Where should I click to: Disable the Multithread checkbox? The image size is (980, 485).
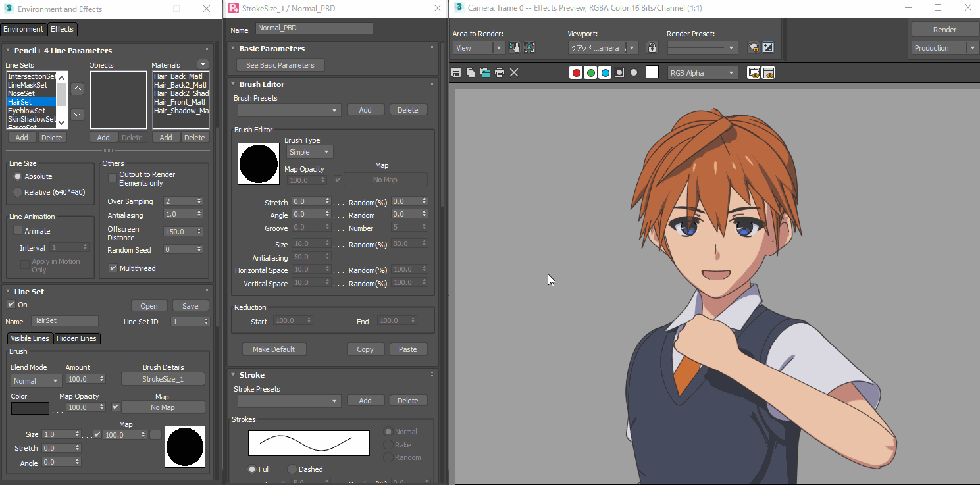113,268
